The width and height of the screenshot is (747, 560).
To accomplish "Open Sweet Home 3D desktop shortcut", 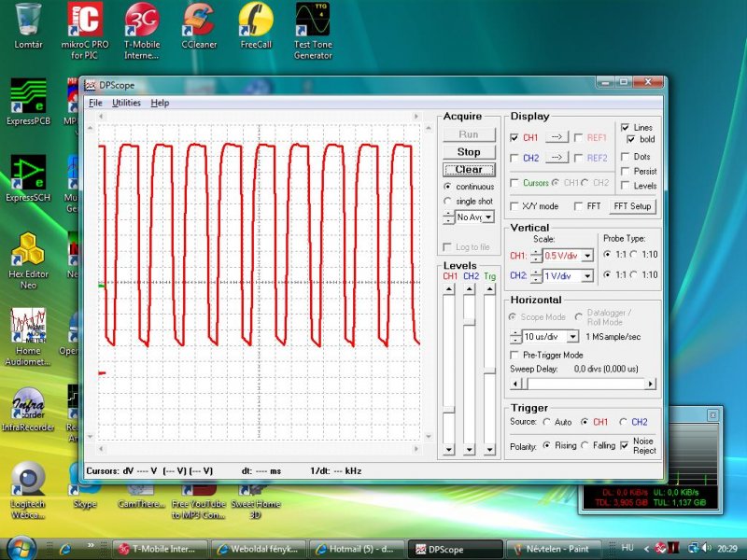I will pyautogui.click(x=255, y=502).
